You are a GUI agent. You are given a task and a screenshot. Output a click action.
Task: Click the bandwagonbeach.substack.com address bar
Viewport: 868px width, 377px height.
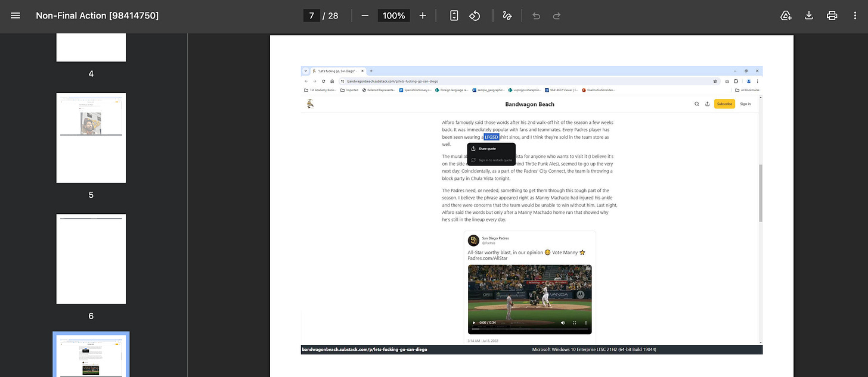tap(528, 81)
